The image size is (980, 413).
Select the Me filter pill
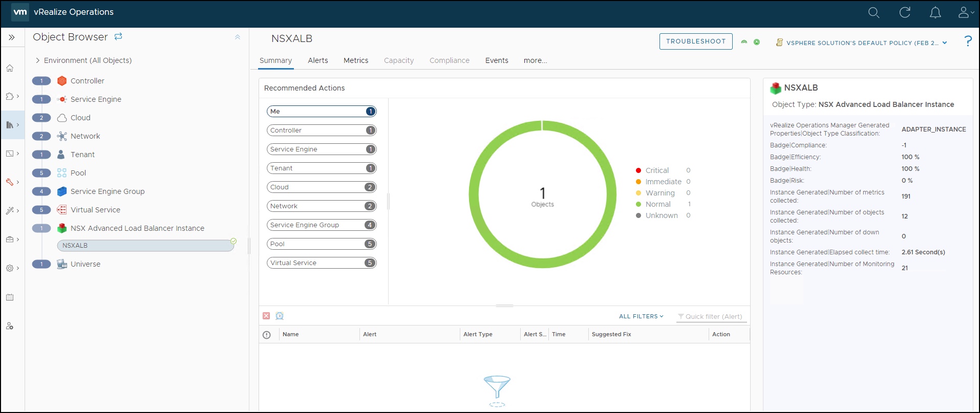tap(322, 112)
